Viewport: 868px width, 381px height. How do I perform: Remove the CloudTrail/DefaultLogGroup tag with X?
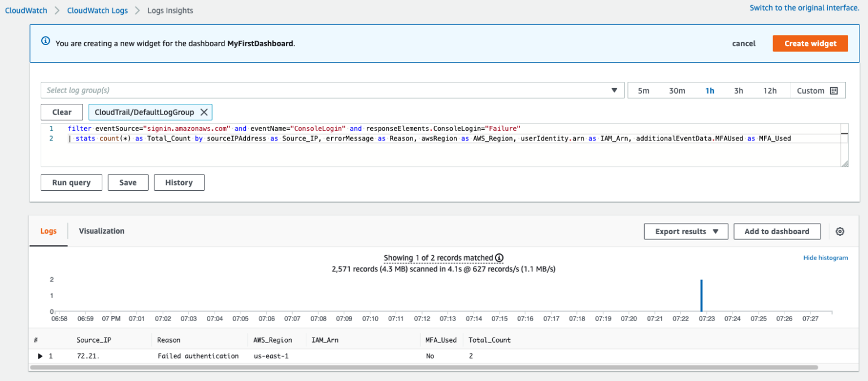pos(204,112)
